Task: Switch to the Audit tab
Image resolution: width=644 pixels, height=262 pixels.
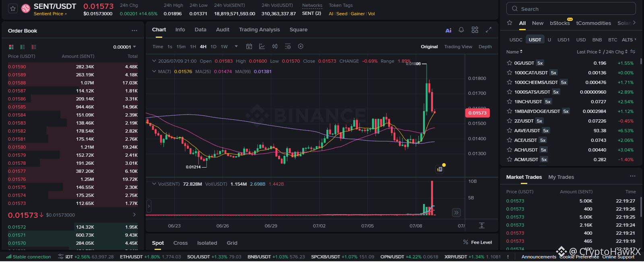Action: tap(223, 30)
